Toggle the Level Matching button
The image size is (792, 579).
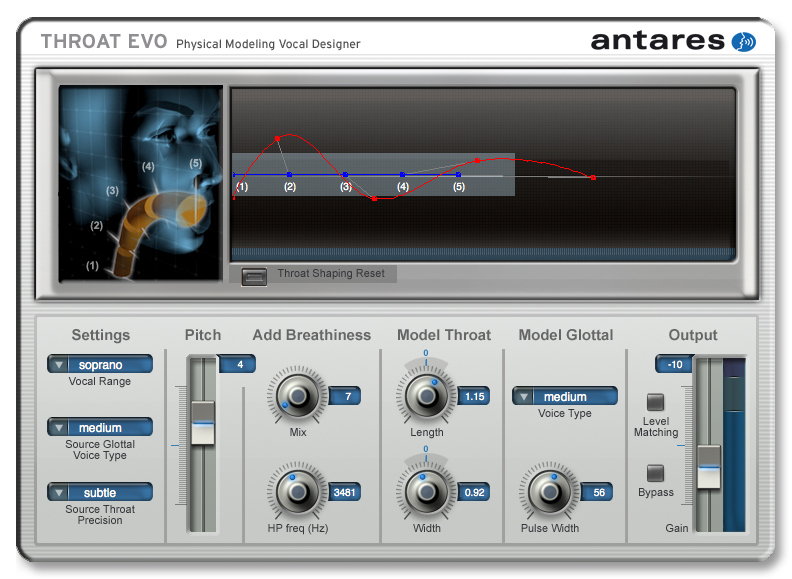(x=655, y=402)
